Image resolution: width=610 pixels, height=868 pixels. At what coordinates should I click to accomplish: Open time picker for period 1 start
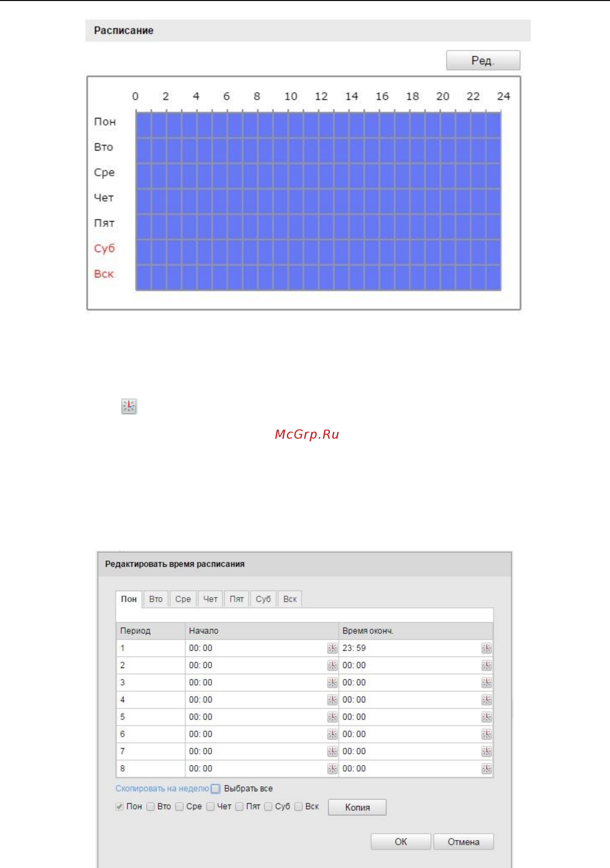332,648
